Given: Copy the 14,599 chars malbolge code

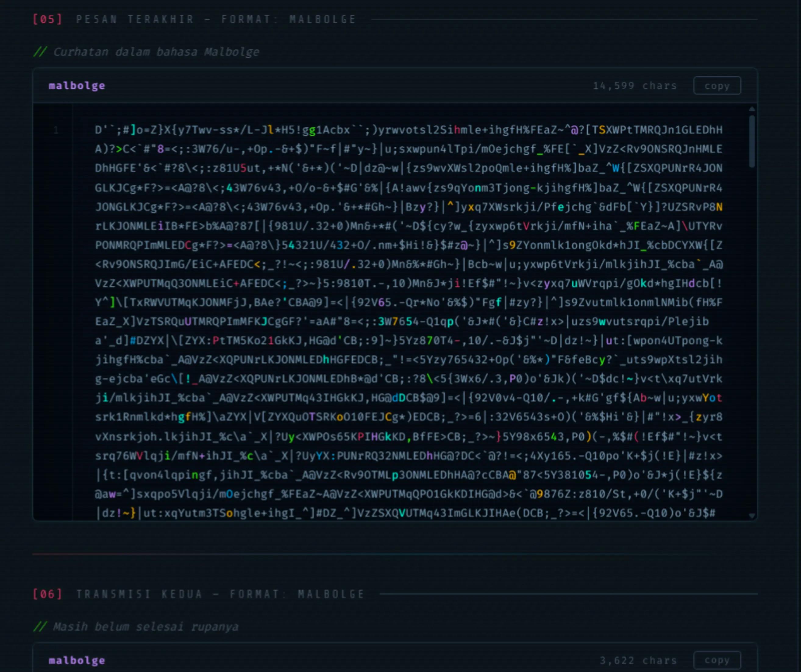Looking at the screenshot, I should coord(717,85).
